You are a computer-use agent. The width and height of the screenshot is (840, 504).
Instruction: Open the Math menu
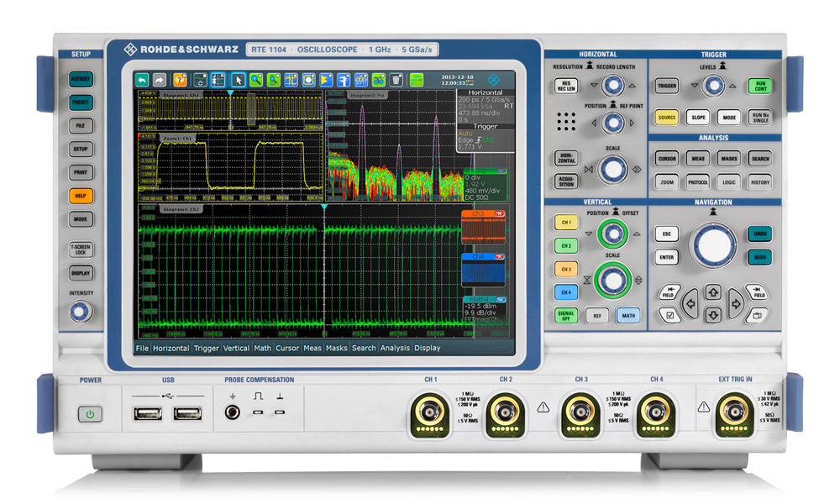click(x=262, y=348)
